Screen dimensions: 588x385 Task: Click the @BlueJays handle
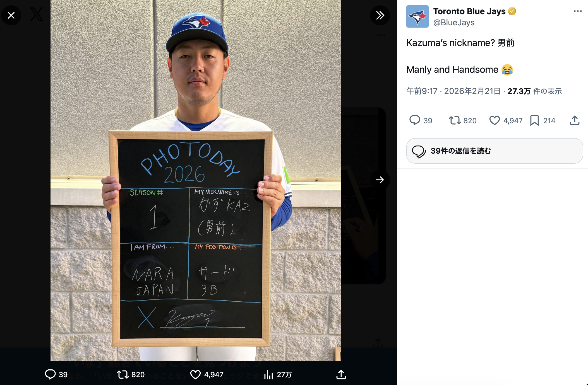tap(454, 23)
